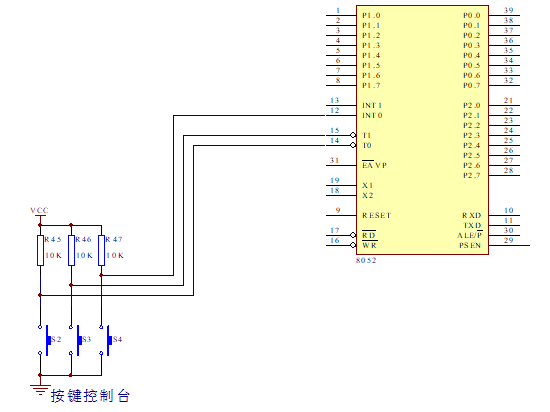The width and height of the screenshot is (550, 412).
Task: Select the RXD pin label
Action: click(471, 215)
